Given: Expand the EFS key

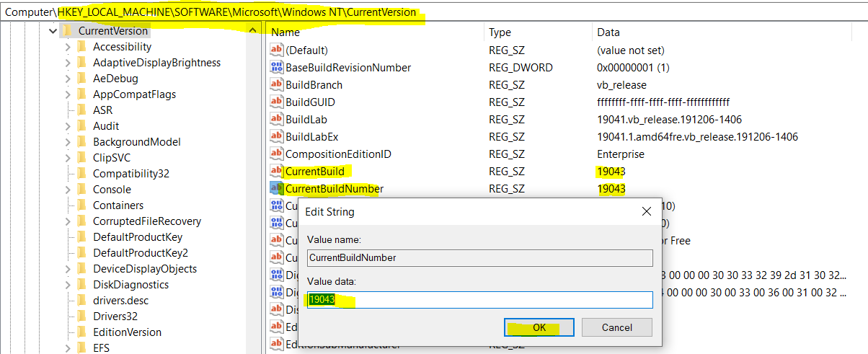Looking at the screenshot, I should tap(68, 348).
